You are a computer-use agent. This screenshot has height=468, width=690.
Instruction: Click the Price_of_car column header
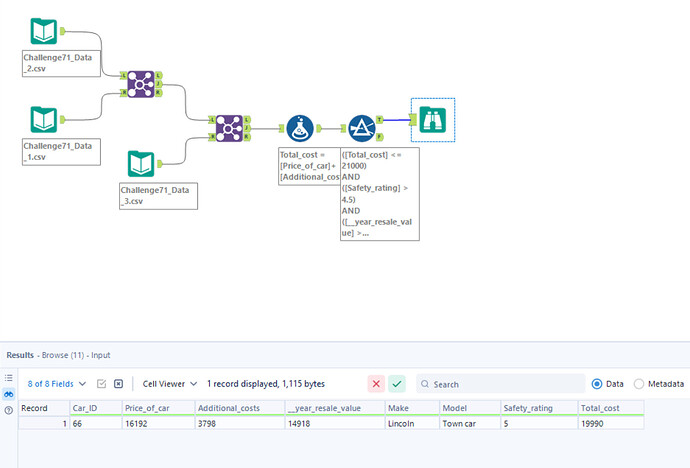[x=158, y=408]
